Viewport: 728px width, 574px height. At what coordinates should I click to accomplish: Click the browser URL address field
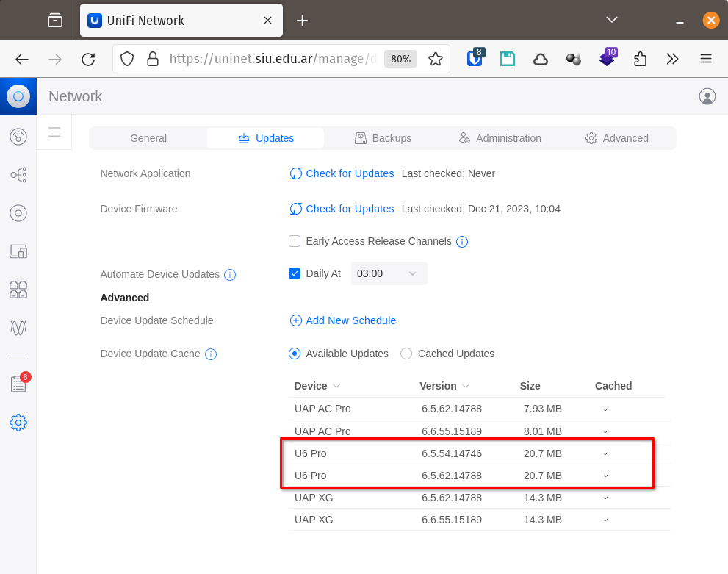272,59
